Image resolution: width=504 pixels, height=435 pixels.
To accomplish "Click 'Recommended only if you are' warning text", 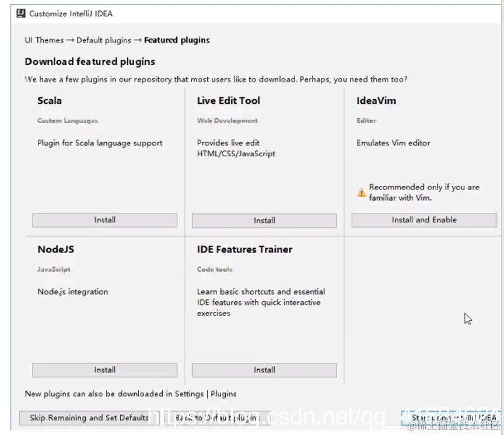I will point(424,187).
